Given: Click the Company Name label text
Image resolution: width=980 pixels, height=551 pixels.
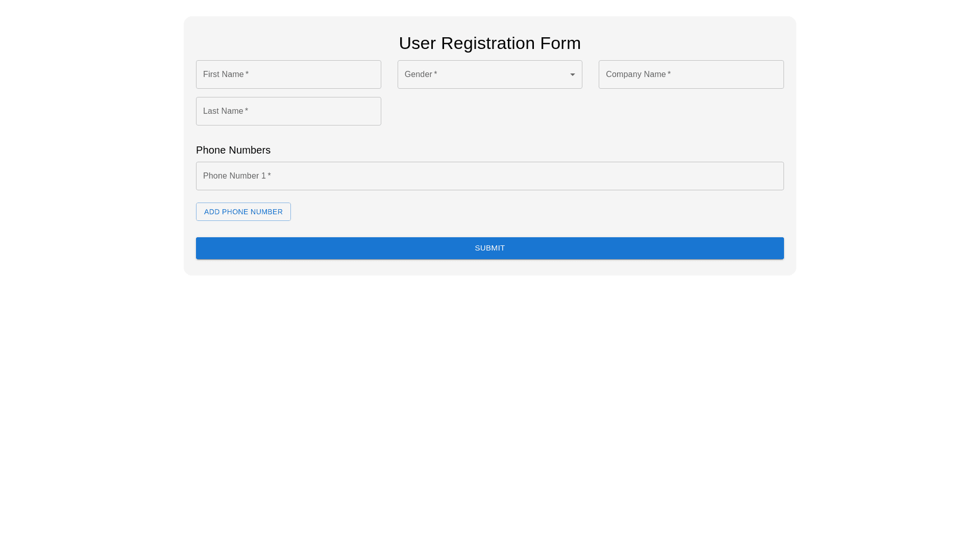Looking at the screenshot, I should pyautogui.click(x=635, y=74).
